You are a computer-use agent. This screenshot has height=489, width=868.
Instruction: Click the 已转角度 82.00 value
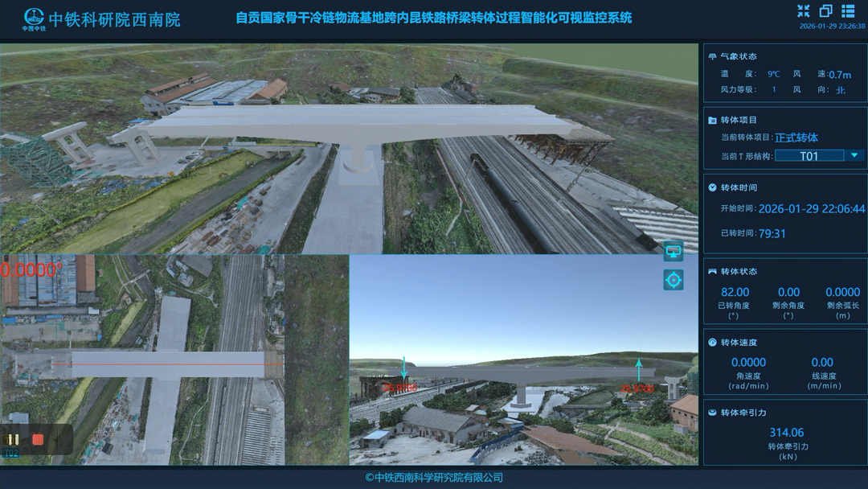pyautogui.click(x=735, y=293)
